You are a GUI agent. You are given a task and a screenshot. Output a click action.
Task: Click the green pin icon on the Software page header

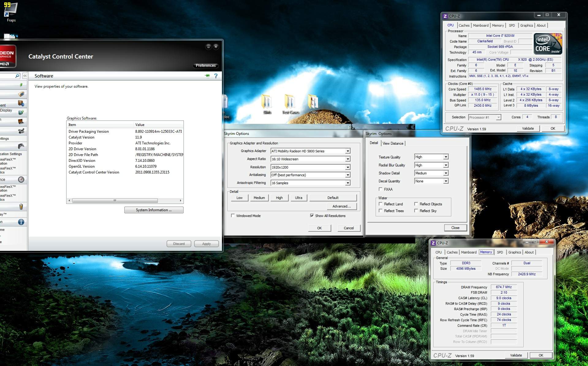tap(207, 76)
